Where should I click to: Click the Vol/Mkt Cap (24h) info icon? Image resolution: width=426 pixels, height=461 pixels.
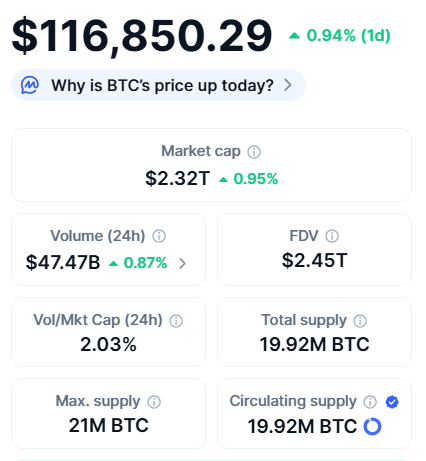click(x=176, y=321)
